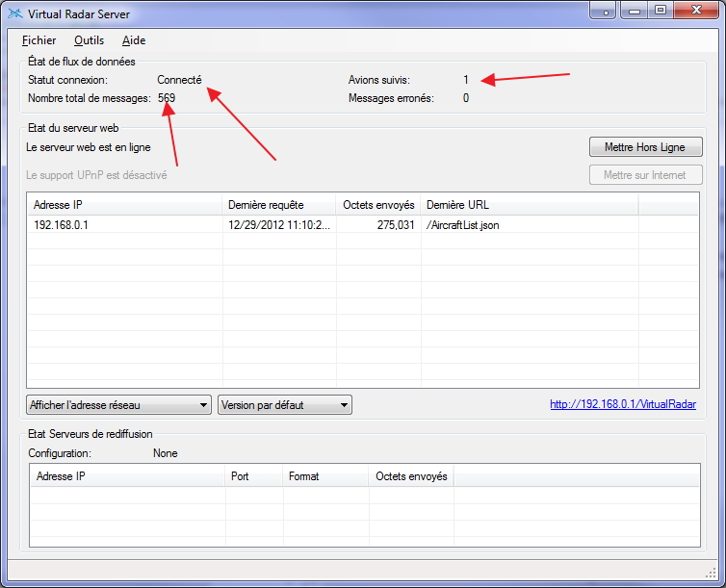Select the 192.168.0.1 row in the web server list
The image size is (726, 588).
pos(363,225)
